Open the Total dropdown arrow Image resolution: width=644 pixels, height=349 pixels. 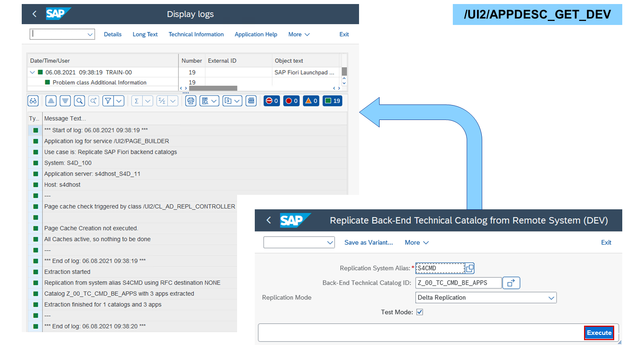click(x=148, y=101)
